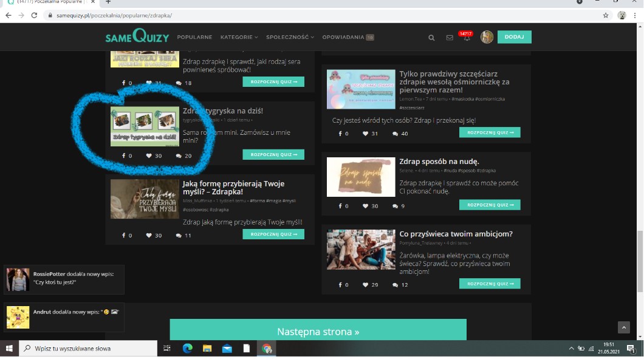Start the 'Zdrap tygryska na dziś!' quiz
This screenshot has height=362, width=644.
tap(273, 155)
